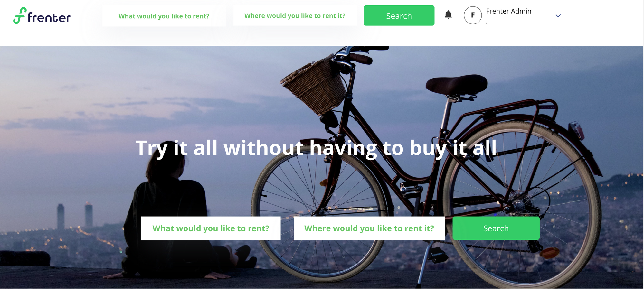Click the bicycle saddle in the hero photo

pyautogui.click(x=457, y=84)
